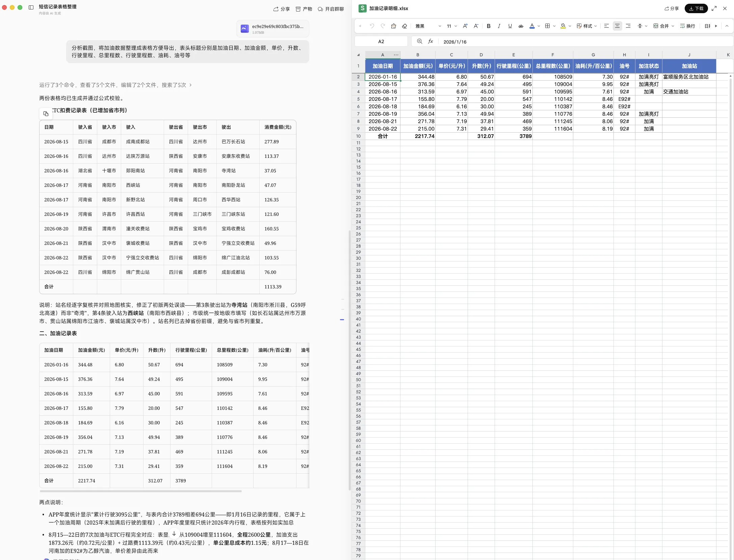
Task: Toggle the chat sidebar panel icon
Action: pos(31,7)
